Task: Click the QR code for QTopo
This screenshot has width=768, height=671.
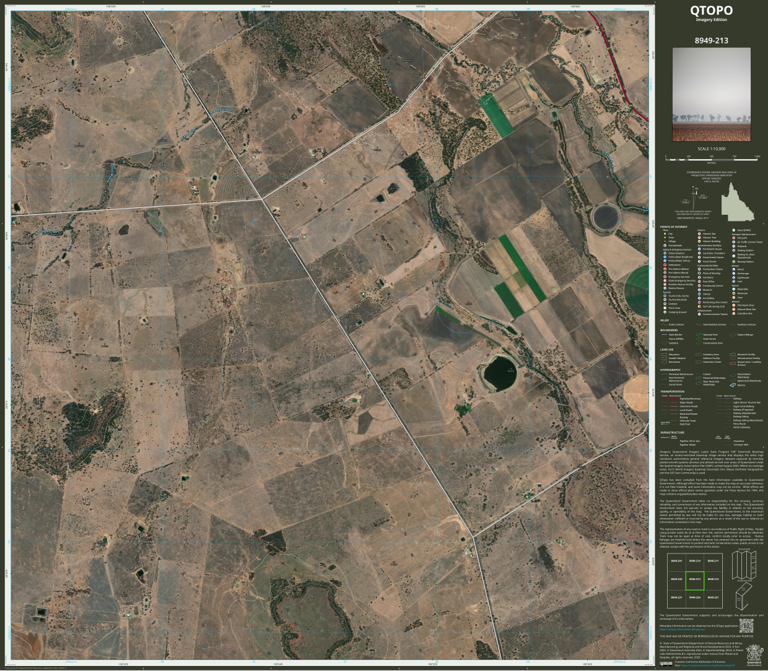Action: [x=745, y=625]
